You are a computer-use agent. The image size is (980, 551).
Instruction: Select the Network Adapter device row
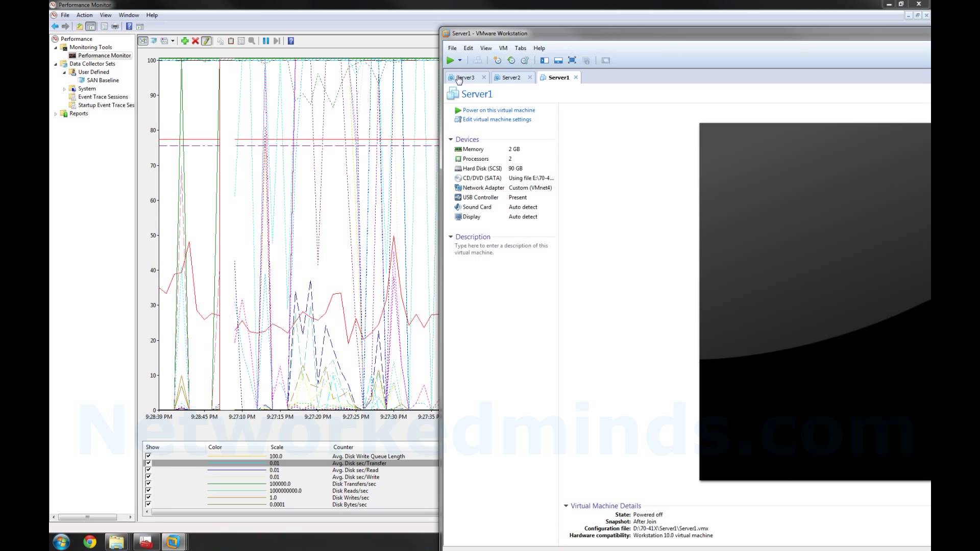coord(503,188)
